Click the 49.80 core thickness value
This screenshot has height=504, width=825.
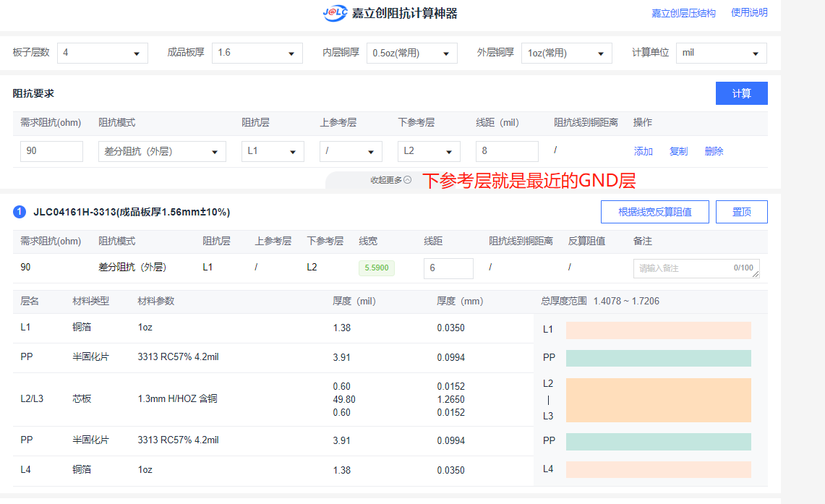344,399
